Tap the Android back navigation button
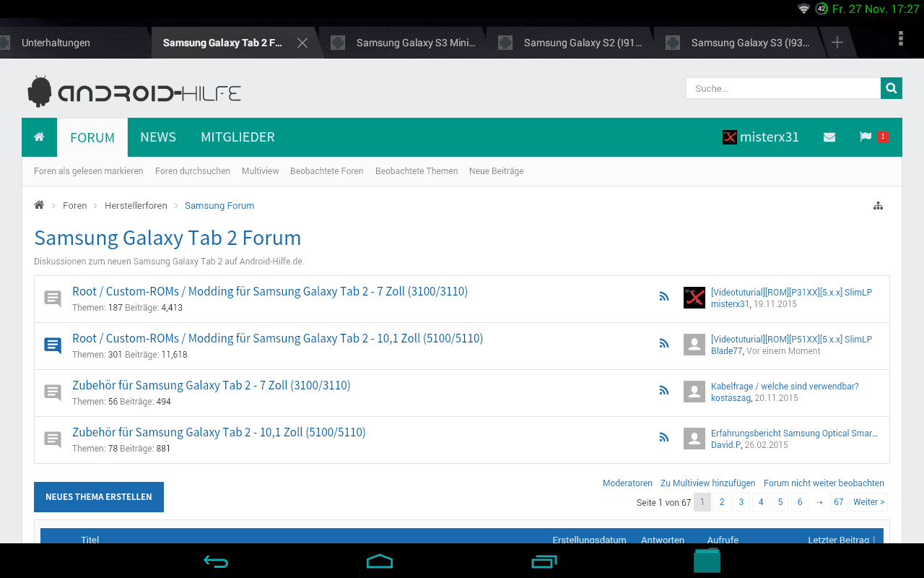 point(216,561)
